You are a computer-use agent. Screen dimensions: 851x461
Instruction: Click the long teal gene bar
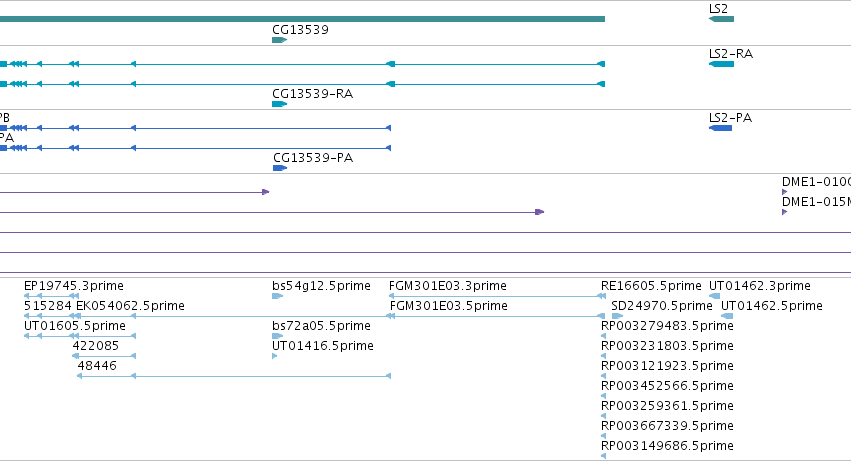pyautogui.click(x=302, y=19)
